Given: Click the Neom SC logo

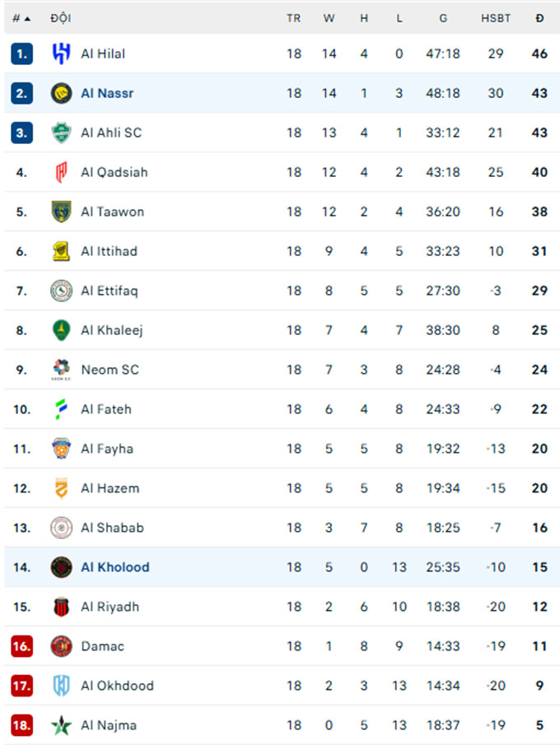Looking at the screenshot, I should [x=62, y=370].
